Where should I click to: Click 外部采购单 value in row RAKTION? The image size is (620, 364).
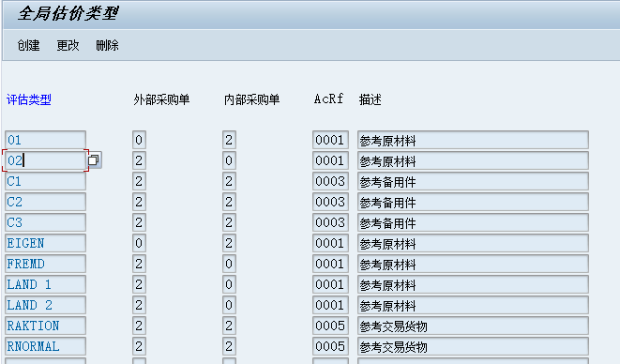(x=139, y=325)
